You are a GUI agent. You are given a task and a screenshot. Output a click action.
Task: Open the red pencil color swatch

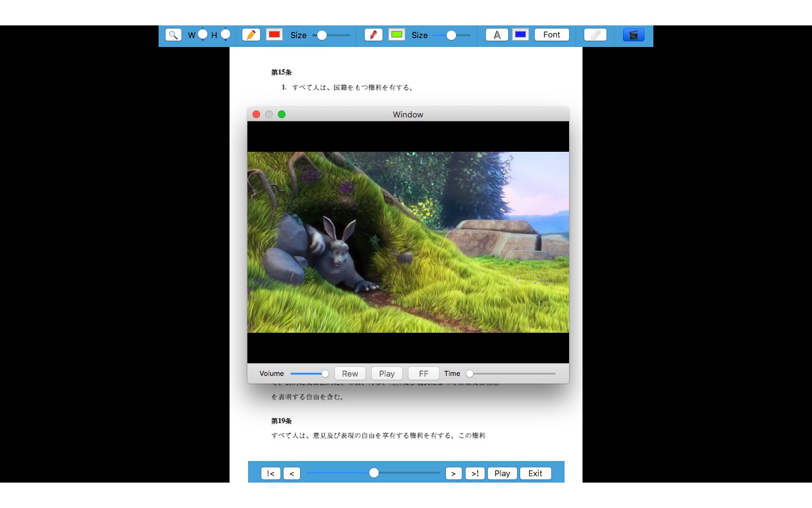pos(274,34)
